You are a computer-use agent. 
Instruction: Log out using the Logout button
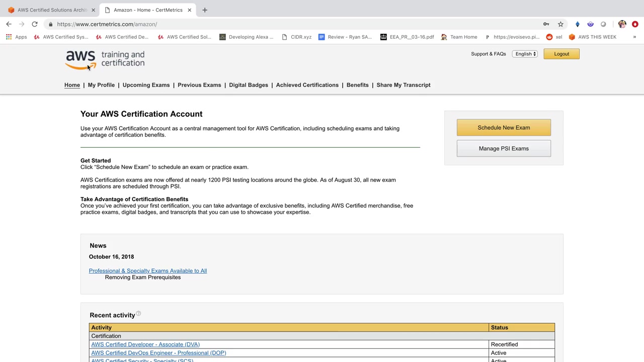coord(561,54)
